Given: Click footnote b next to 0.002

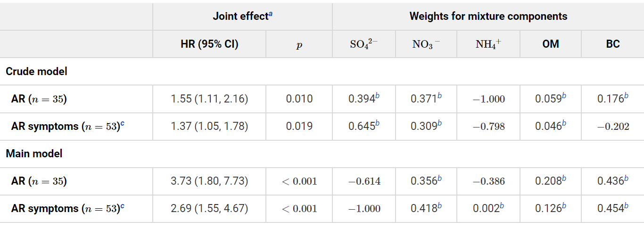Looking at the screenshot, I should [502, 206].
